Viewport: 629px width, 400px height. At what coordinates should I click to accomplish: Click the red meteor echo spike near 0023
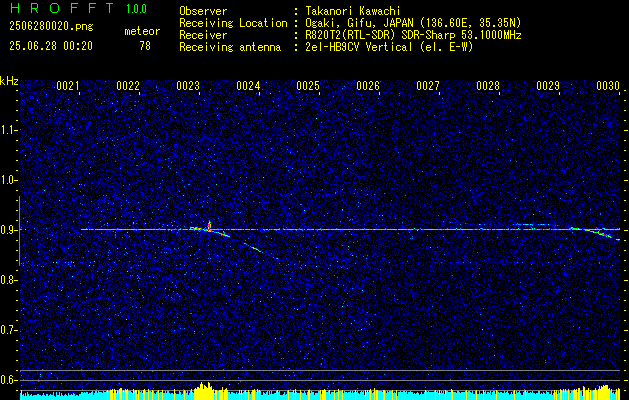209,226
